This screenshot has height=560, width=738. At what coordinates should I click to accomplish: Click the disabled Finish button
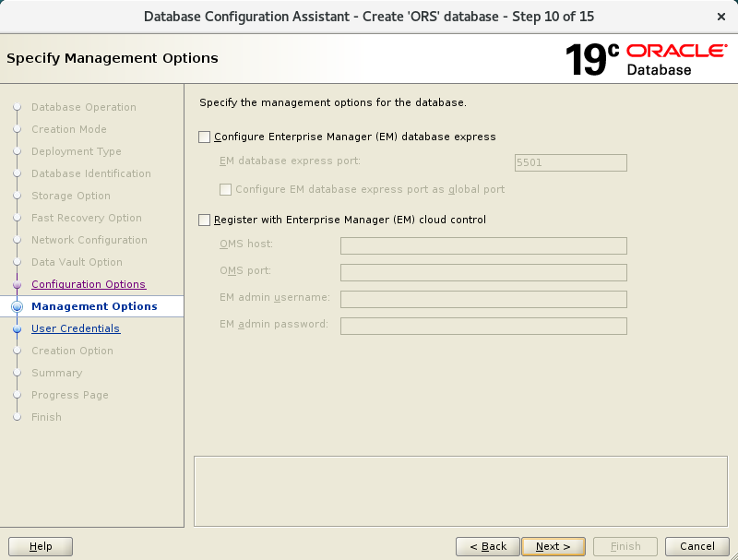[x=625, y=546]
